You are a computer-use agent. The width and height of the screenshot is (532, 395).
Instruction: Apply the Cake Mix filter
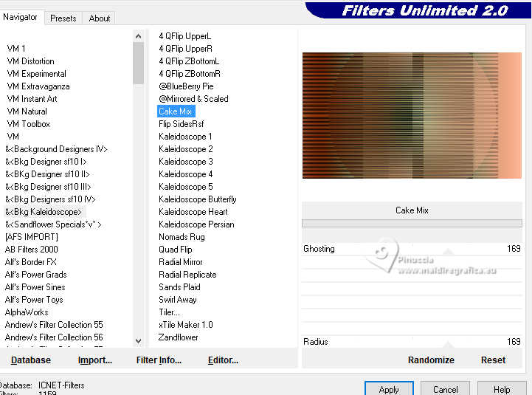tap(389, 388)
